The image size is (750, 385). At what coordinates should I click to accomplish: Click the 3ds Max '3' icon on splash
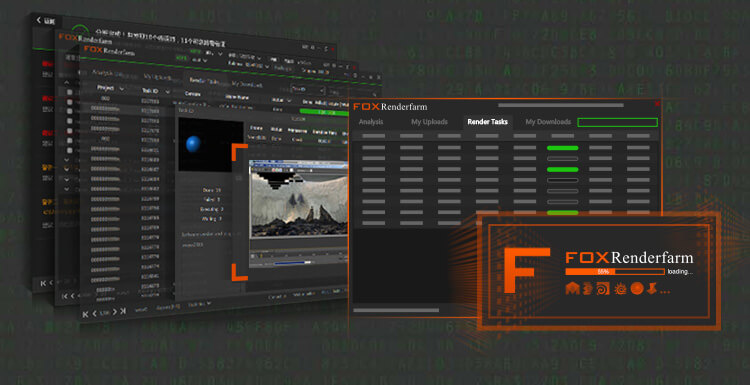[587, 288]
